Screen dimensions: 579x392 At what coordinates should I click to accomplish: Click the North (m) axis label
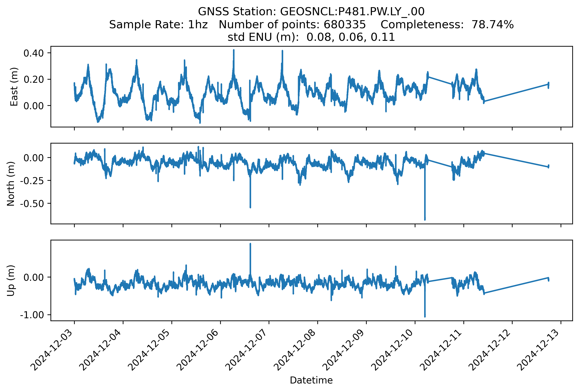pos(11,184)
